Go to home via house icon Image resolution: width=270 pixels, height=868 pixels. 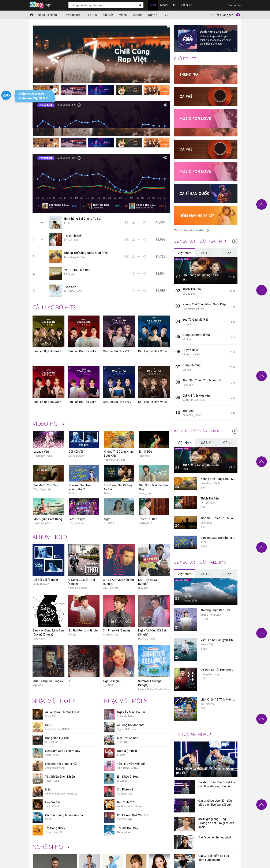tap(31, 15)
